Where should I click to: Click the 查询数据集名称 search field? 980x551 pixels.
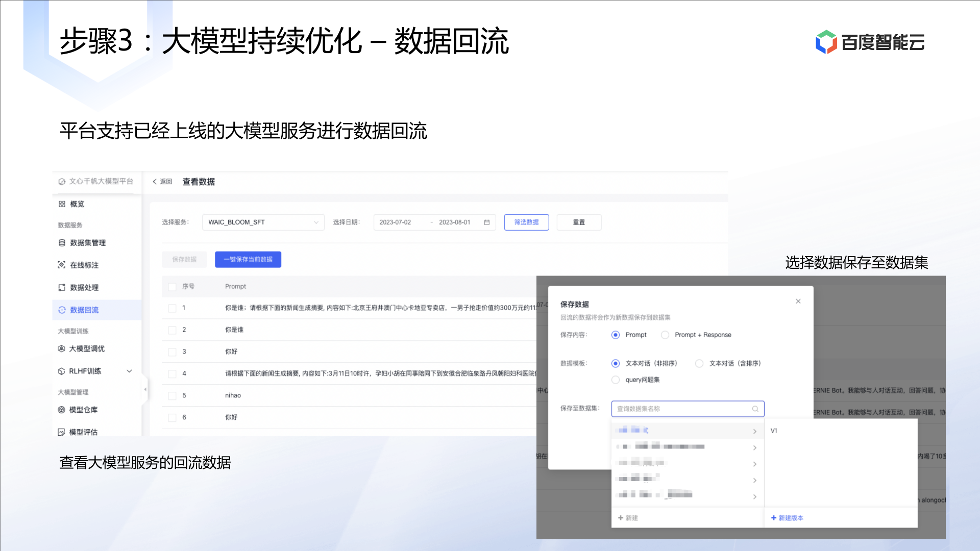point(688,409)
